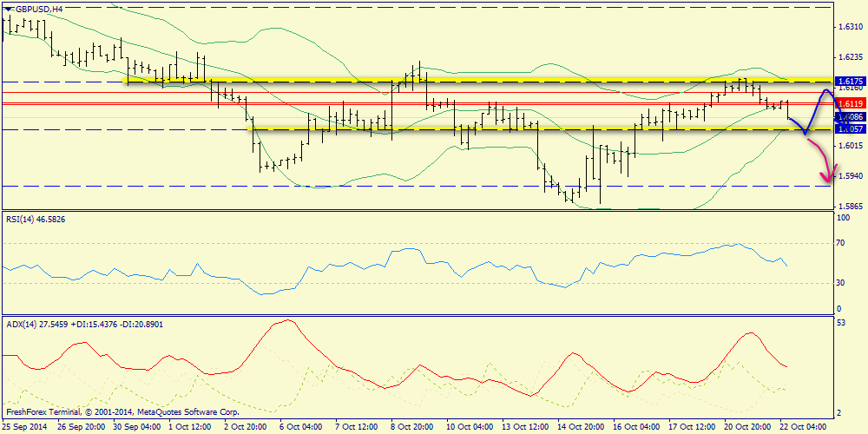Click the RSI scale value 70
Screen dimensions: 868x434
tap(841, 243)
